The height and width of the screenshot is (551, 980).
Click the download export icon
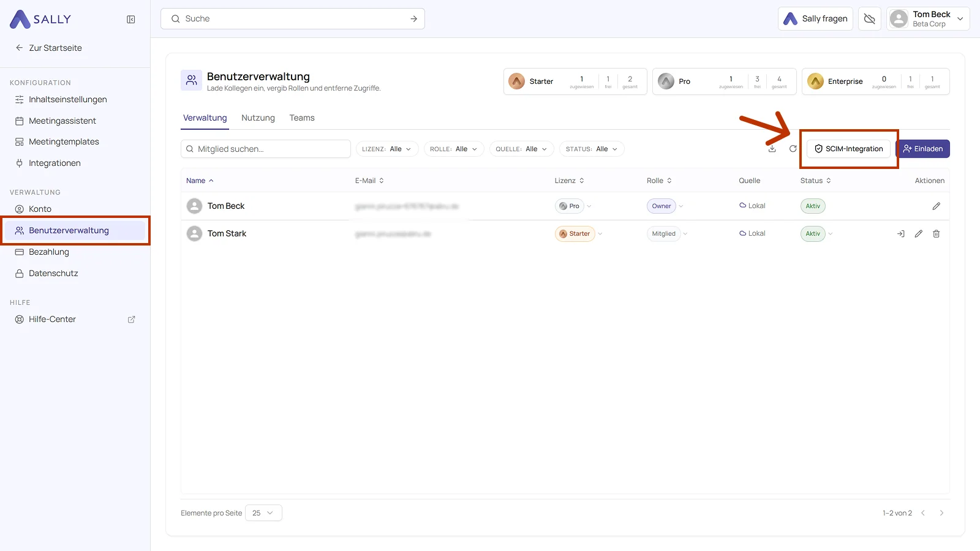point(772,149)
